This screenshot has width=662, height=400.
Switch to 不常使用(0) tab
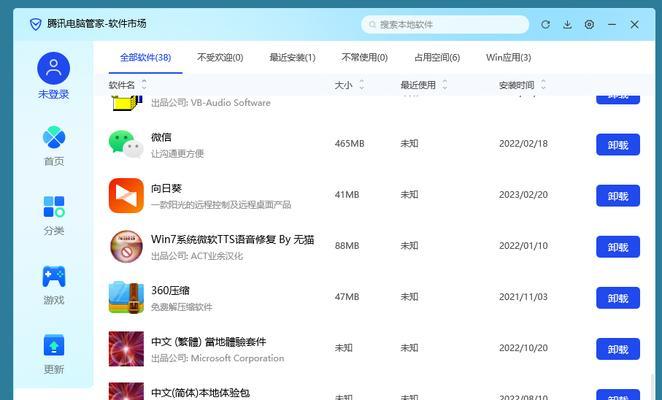pyautogui.click(x=365, y=57)
